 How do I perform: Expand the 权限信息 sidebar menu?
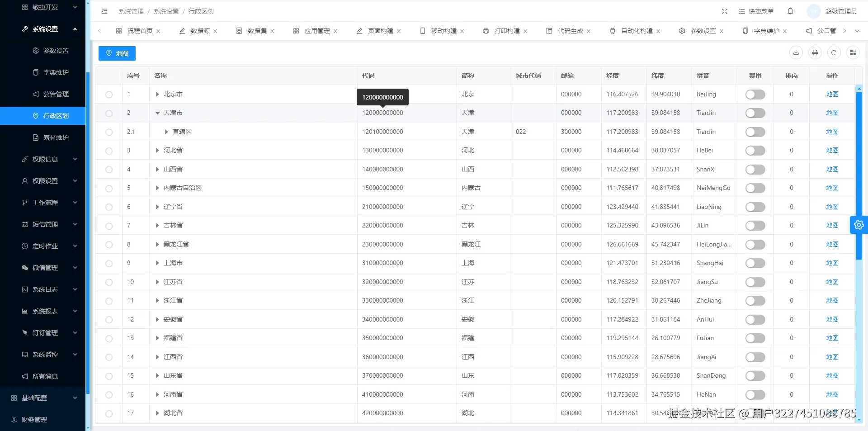click(x=43, y=159)
